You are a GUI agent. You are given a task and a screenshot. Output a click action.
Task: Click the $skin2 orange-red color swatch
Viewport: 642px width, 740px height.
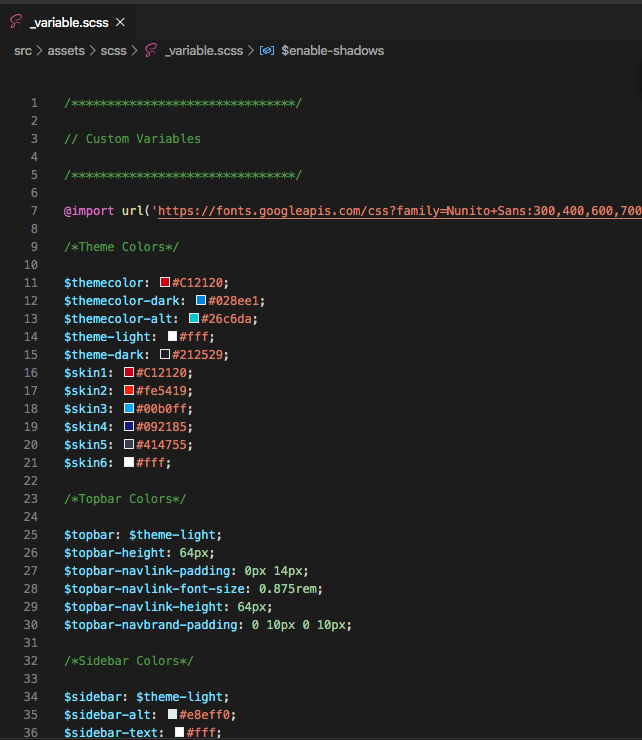click(x=129, y=390)
